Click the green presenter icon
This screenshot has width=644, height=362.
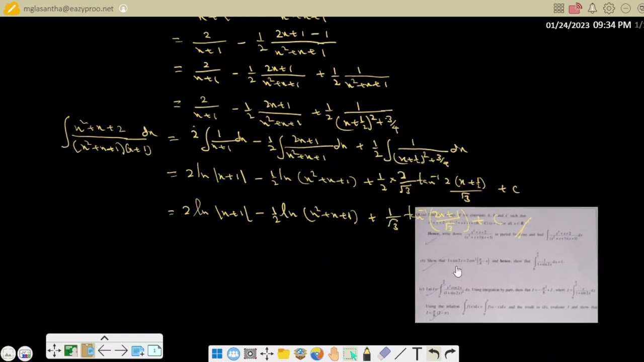point(71,350)
